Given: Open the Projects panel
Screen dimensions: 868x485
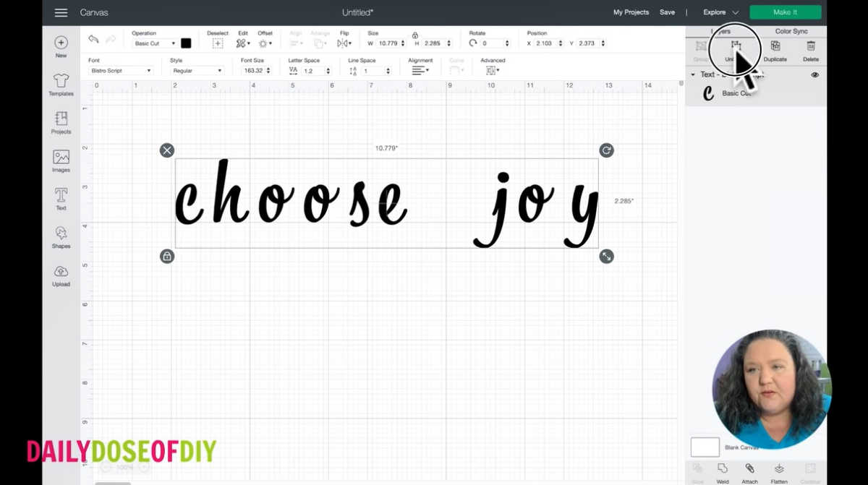Looking at the screenshot, I should click(61, 119).
